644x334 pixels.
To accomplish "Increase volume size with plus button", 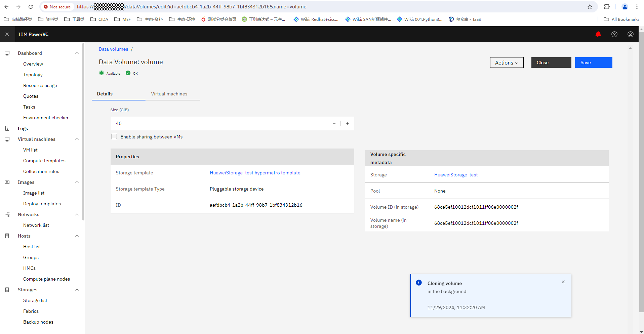I will click(348, 123).
